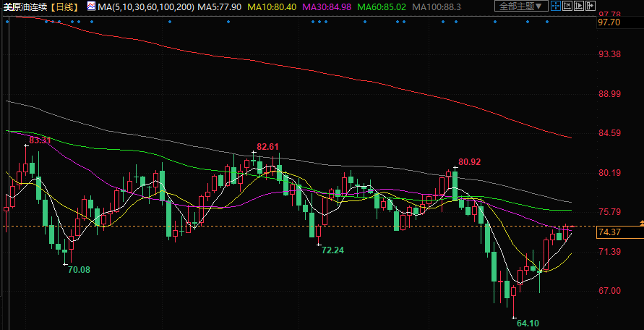This screenshot has width=644, height=330.
Task: Click the 97.70 price label on axis
Action: (x=611, y=22)
